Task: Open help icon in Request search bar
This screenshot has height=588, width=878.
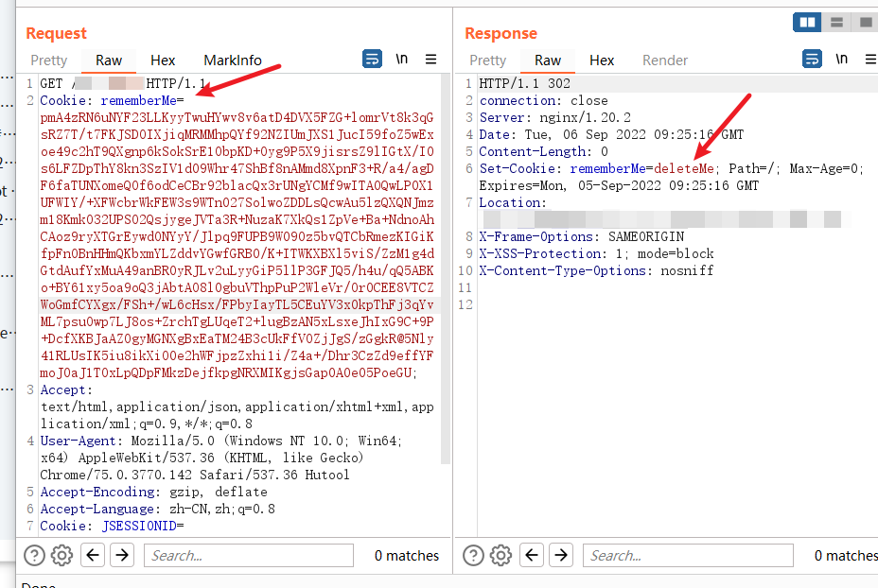Action: click(x=34, y=556)
